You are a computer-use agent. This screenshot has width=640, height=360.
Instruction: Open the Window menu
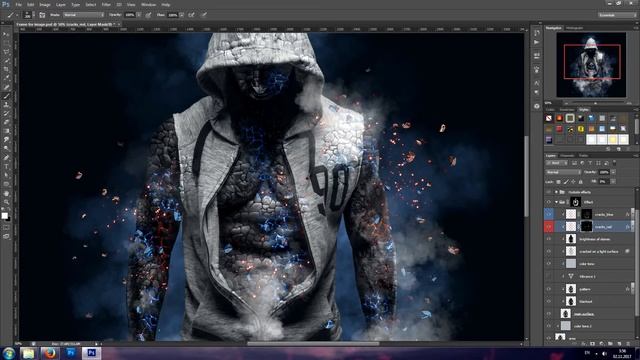point(148,4)
